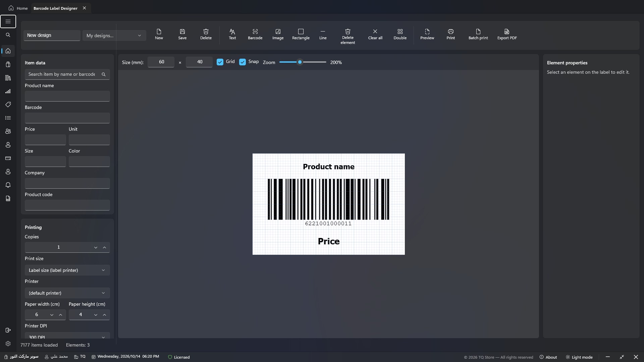The image size is (644, 362).
Task: Open the Printer DPI dropdown
Action: point(67,336)
